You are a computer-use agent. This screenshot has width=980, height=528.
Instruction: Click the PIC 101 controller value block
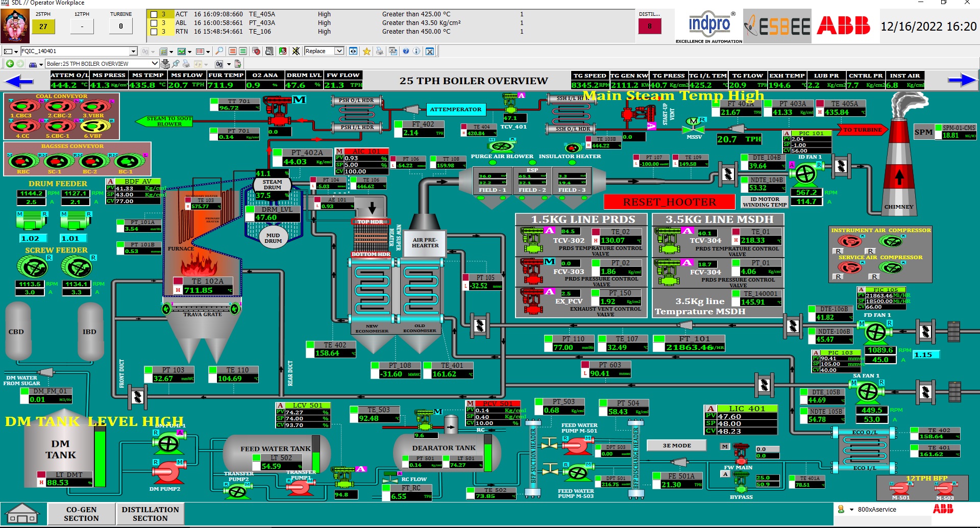[x=807, y=142]
